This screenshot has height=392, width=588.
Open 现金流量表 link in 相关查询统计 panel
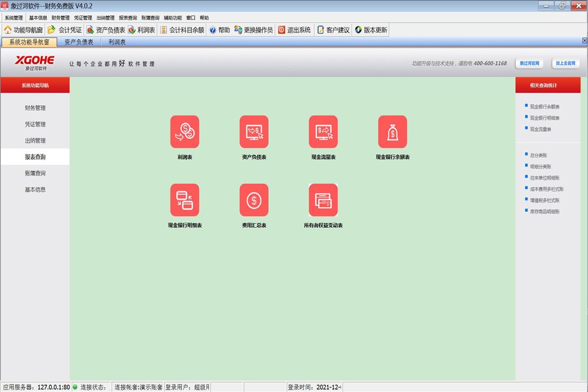tap(540, 129)
